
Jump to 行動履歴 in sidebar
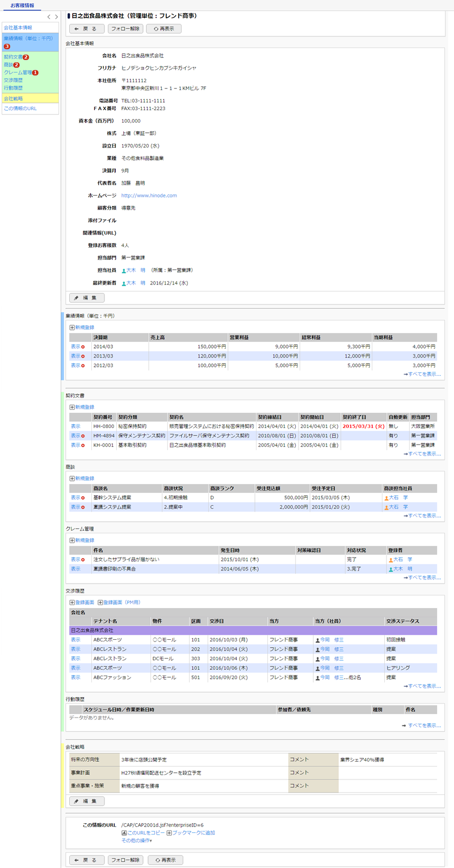[14, 88]
